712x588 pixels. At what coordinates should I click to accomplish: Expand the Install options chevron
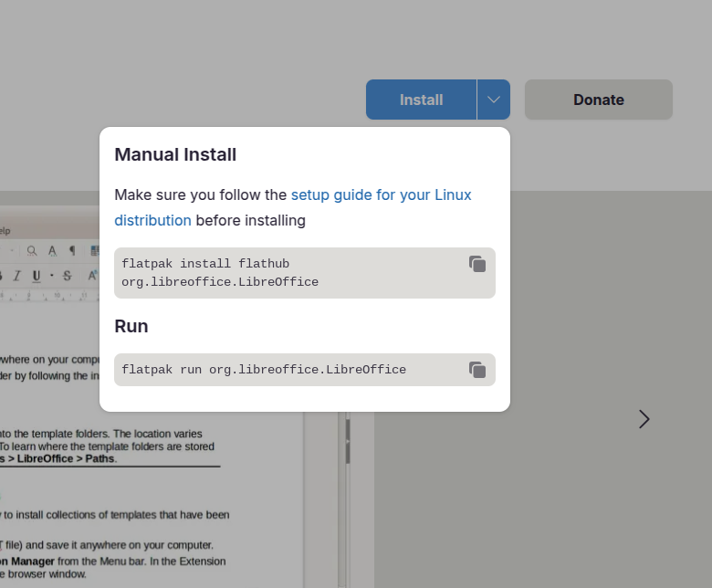[493, 100]
